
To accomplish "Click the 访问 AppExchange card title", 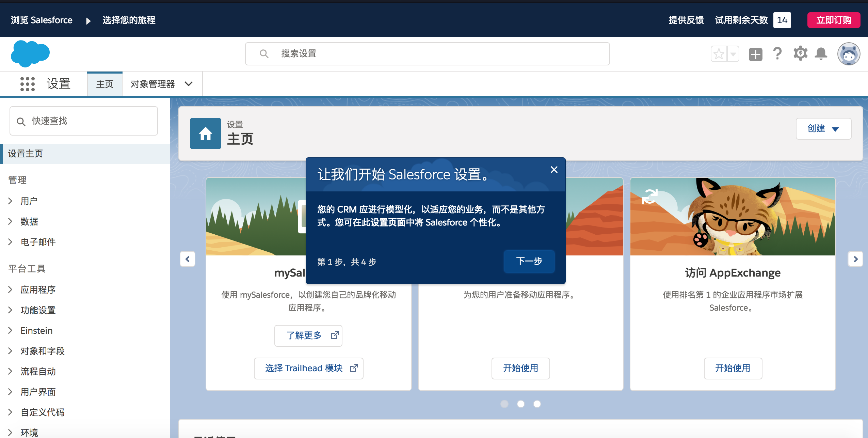I will tap(733, 273).
